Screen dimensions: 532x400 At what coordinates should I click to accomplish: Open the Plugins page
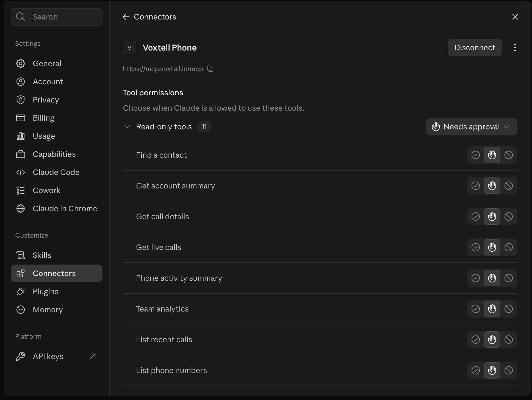pos(57,291)
